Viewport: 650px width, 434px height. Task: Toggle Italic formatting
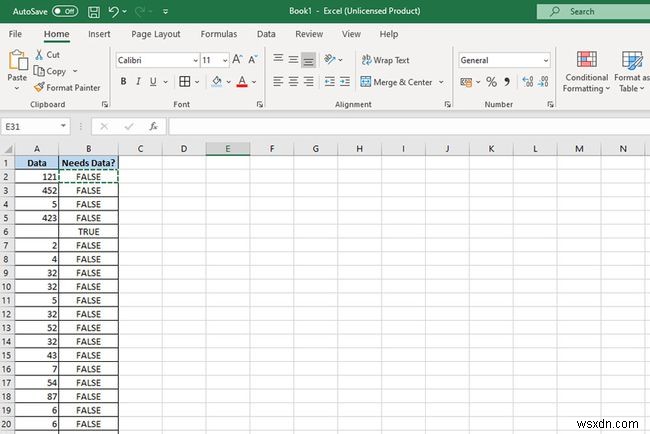138,82
